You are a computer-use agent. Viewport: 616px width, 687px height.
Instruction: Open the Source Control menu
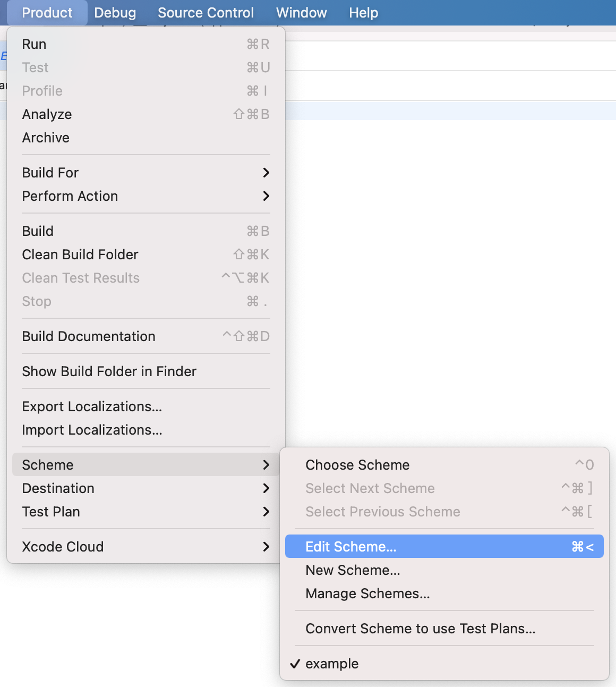(x=206, y=12)
